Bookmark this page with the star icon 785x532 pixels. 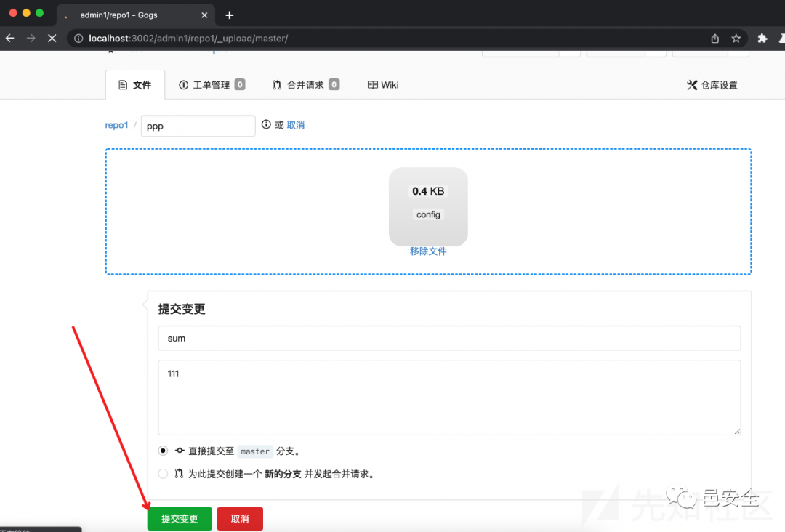coord(736,38)
